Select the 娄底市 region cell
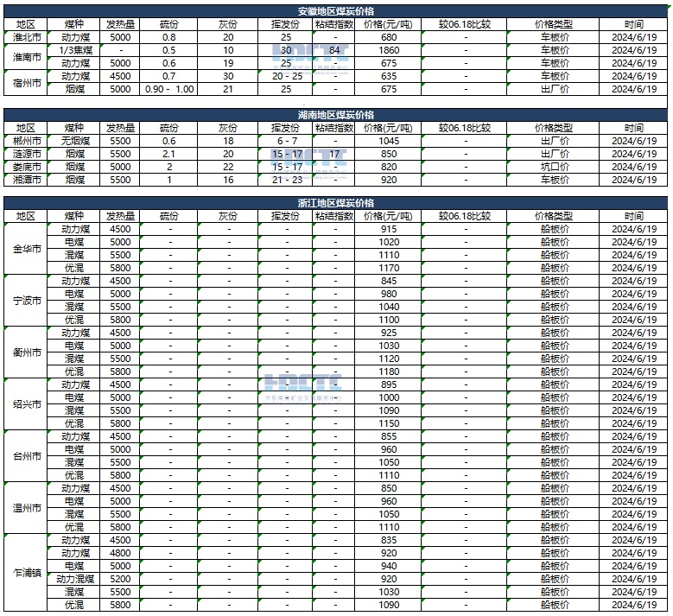The width and height of the screenshot is (673, 616). (x=26, y=167)
